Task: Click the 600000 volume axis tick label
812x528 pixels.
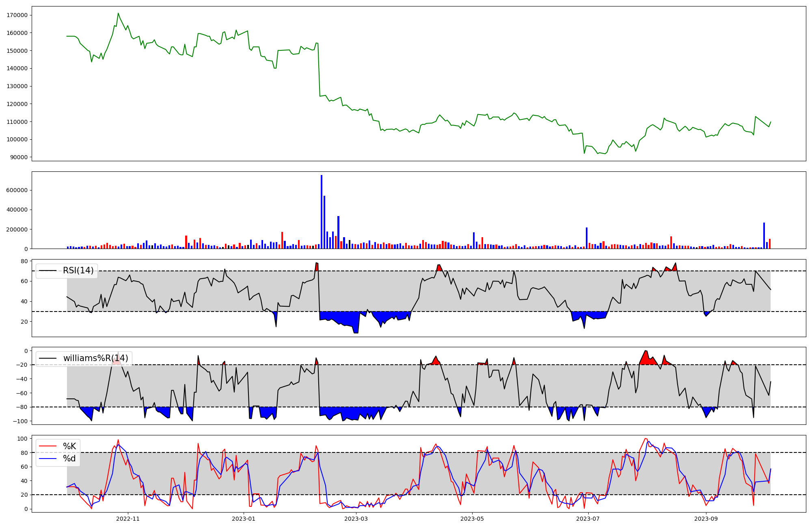Action: tap(17, 190)
